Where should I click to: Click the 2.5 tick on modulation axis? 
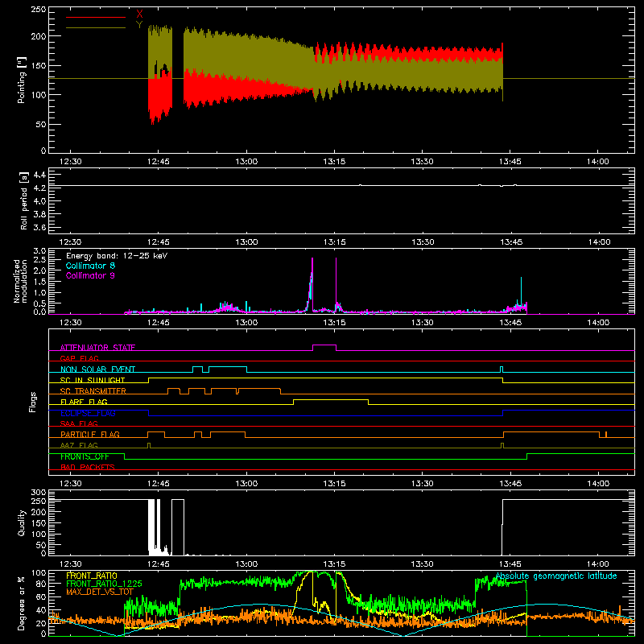[39, 259]
